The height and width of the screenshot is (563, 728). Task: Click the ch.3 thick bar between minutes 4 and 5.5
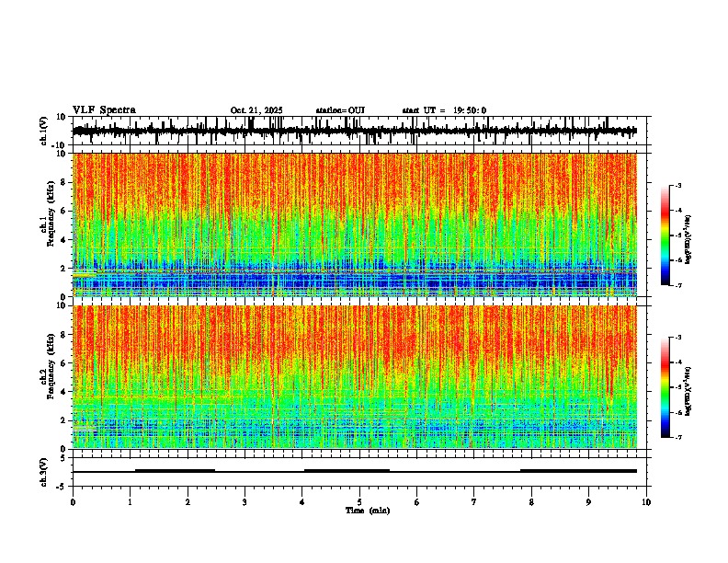point(347,471)
